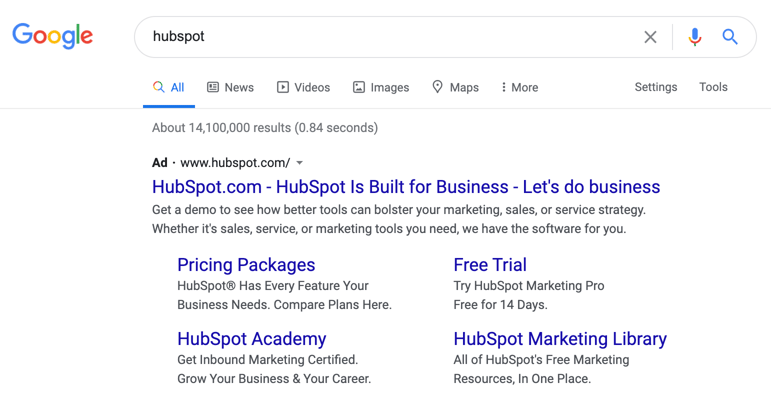This screenshot has height=410, width=771.
Task: Clear the search box with X icon
Action: [x=650, y=37]
